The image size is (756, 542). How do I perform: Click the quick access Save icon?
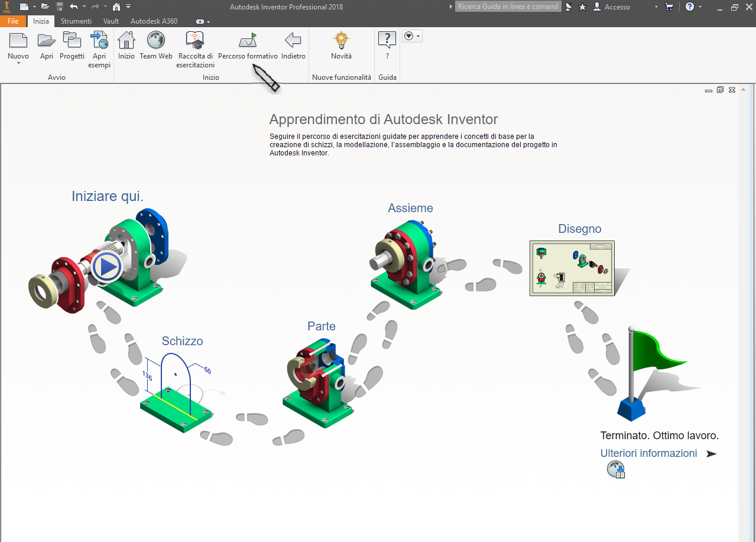click(60, 7)
